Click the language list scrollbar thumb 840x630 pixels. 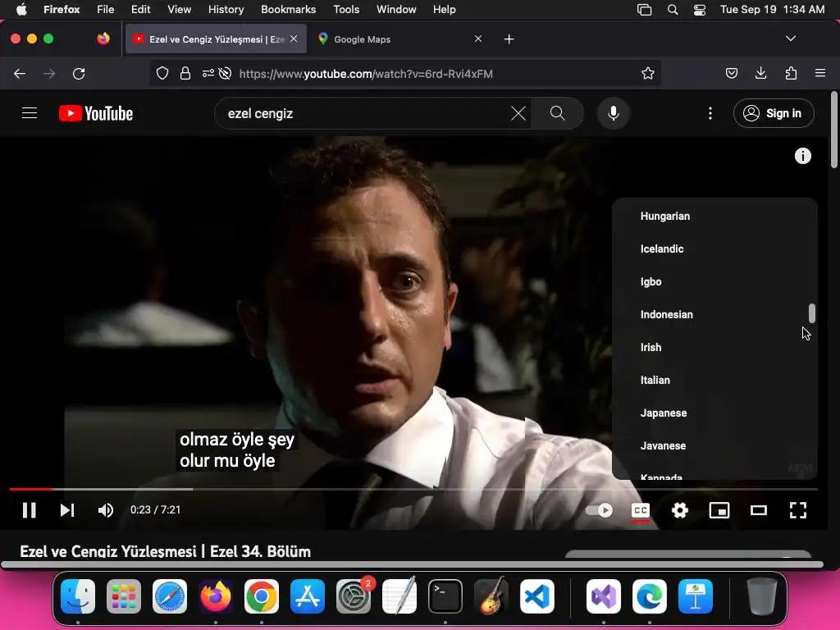coord(811,313)
